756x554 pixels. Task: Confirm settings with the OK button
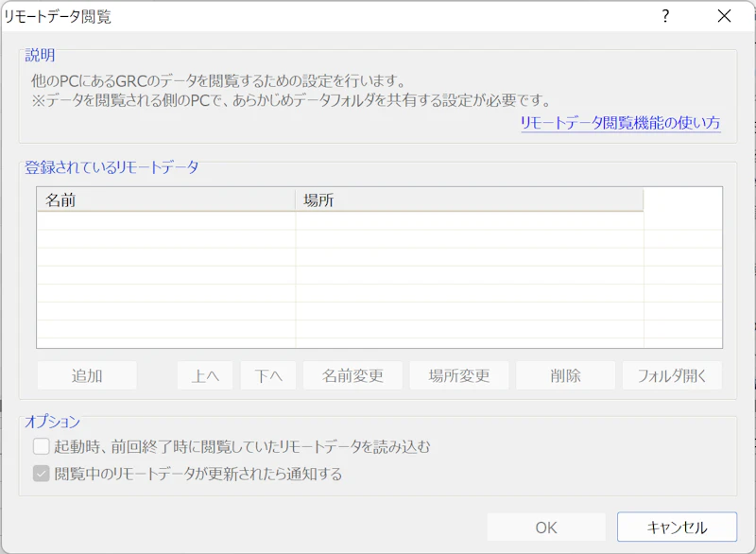546,527
